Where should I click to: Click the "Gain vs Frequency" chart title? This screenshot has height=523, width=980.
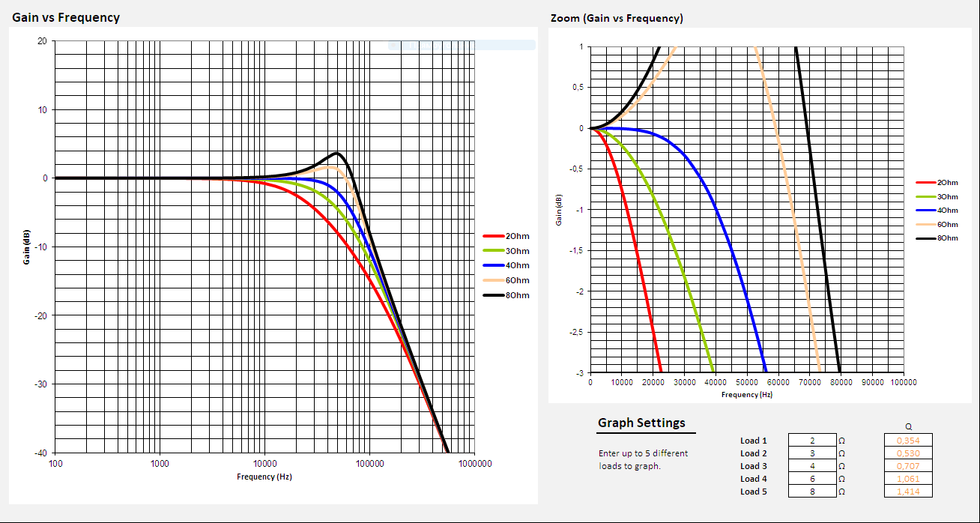[66, 17]
